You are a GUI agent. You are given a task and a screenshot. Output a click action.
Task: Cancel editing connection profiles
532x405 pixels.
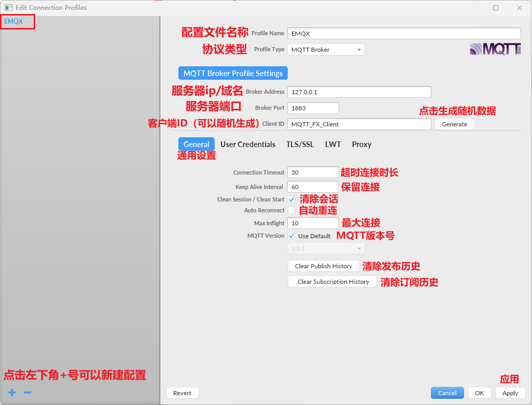click(x=447, y=393)
